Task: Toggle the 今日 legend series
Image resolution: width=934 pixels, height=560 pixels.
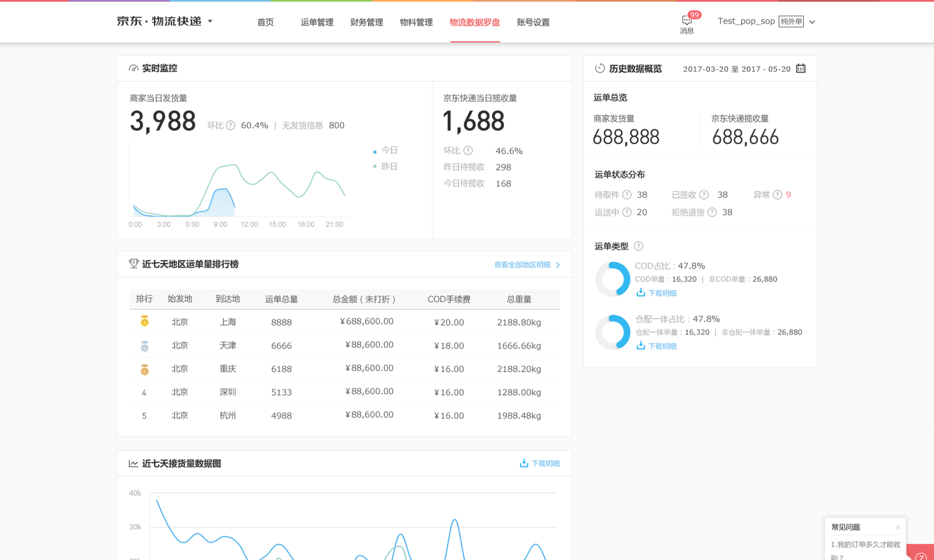Action: tap(385, 150)
